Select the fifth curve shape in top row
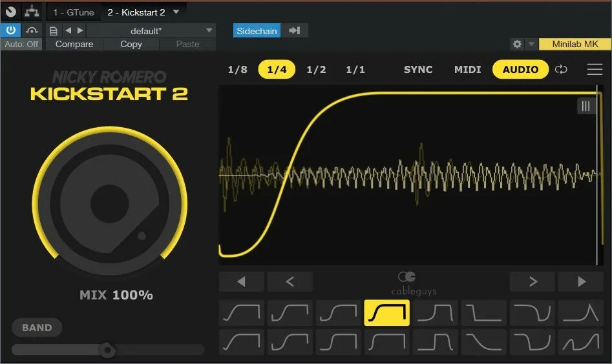This screenshot has width=612, height=364. (x=435, y=313)
